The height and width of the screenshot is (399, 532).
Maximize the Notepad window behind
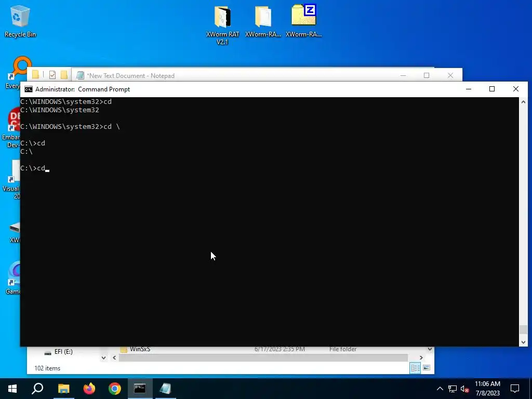(x=427, y=75)
